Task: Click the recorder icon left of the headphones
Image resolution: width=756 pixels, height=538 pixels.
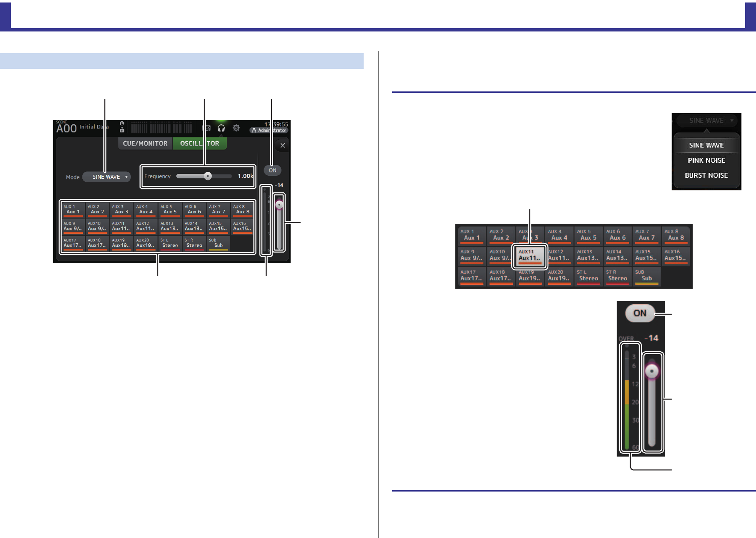Action: [x=206, y=128]
